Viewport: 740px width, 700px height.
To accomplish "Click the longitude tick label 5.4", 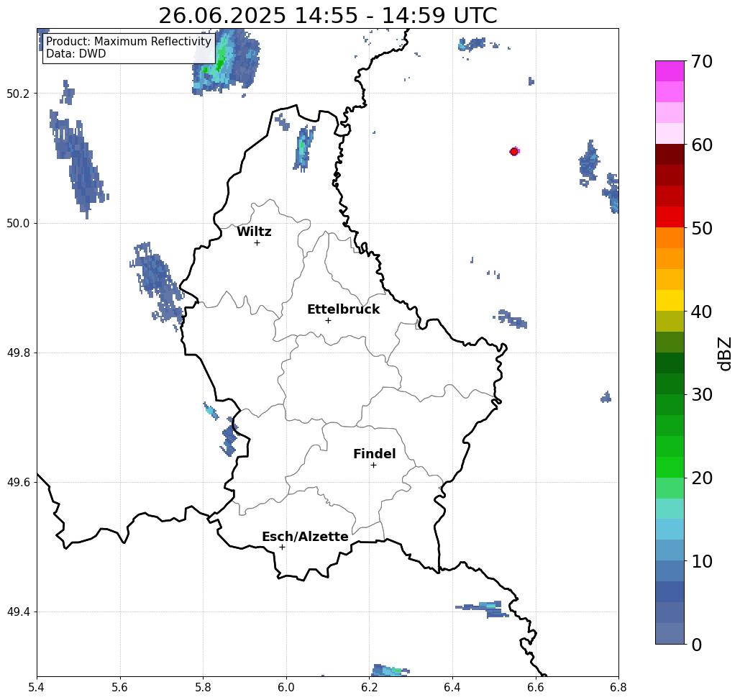I will [37, 687].
